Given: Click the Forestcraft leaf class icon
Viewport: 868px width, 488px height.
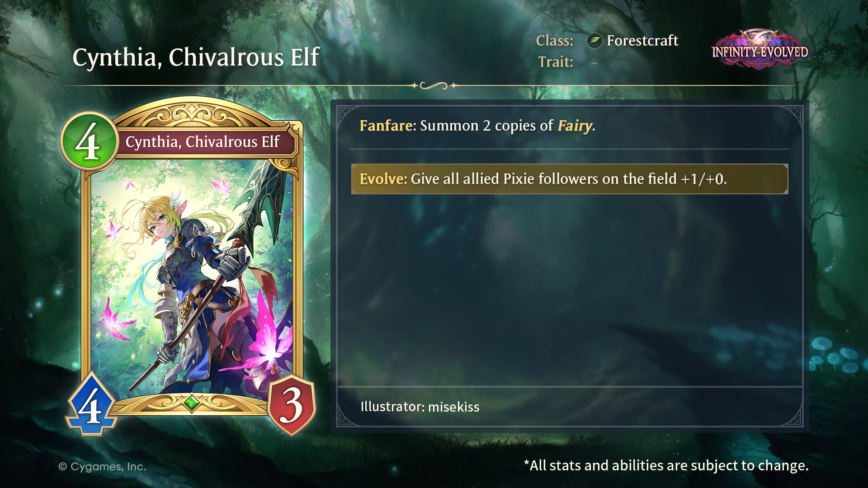Looking at the screenshot, I should (x=594, y=41).
